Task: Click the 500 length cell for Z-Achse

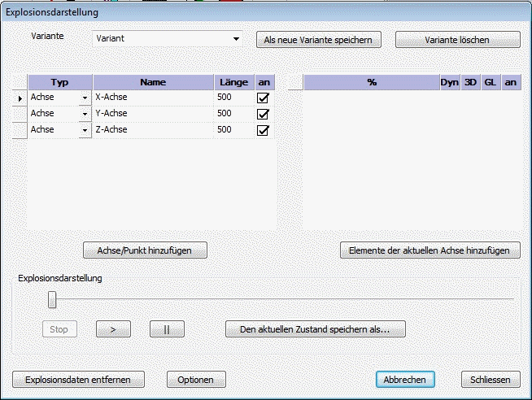Action: click(x=234, y=130)
